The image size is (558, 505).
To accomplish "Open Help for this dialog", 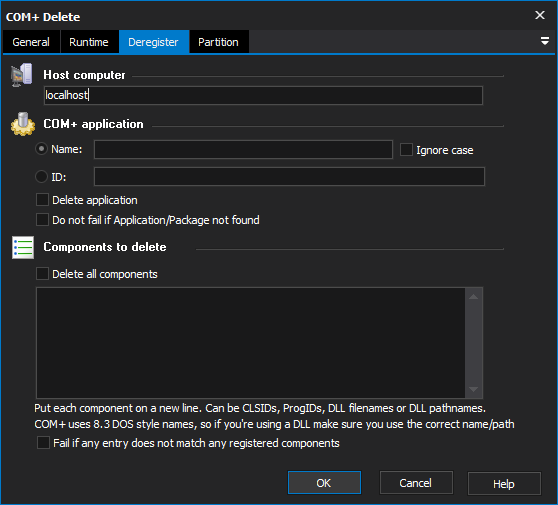I will point(504,483).
